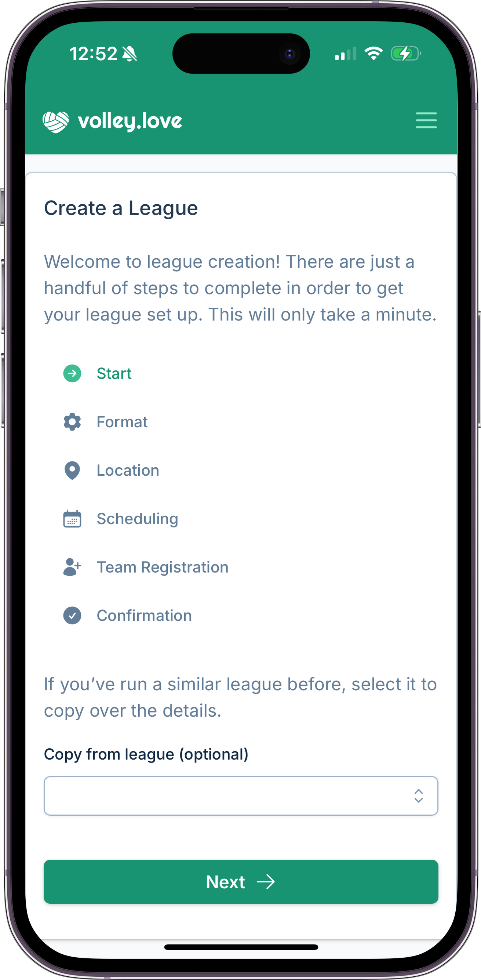The image size is (481, 980).
Task: Click the green Start arrow icon
Action: (x=72, y=374)
